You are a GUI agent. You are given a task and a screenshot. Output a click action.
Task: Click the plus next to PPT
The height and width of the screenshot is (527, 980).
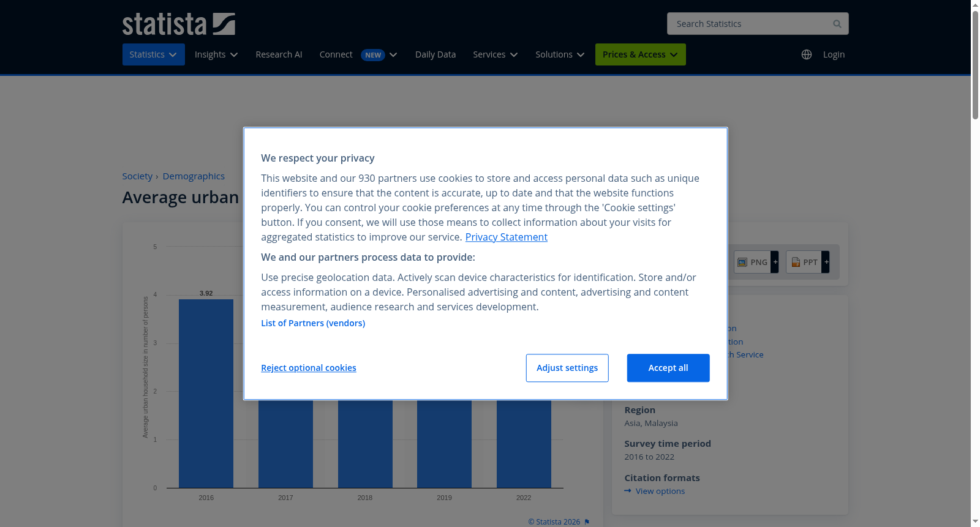coord(826,262)
